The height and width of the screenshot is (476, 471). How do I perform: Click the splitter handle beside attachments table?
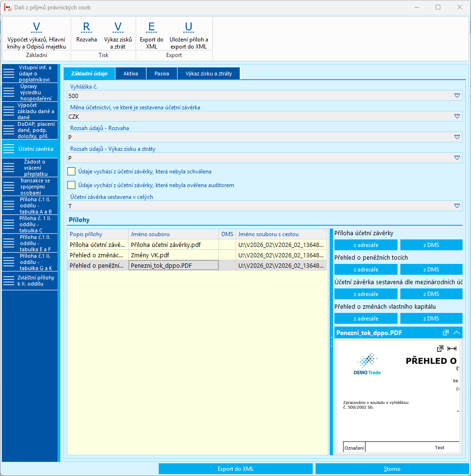(331, 342)
